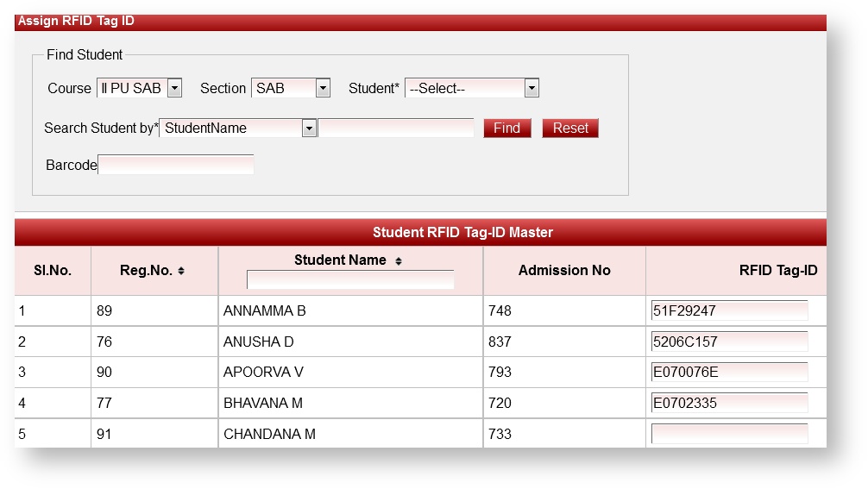Focus the search text field beside StudentName
Screen dimensions: 868x489
point(396,129)
